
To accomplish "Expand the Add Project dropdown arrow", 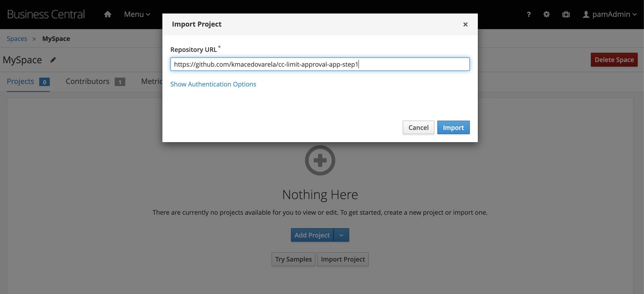I will pyautogui.click(x=341, y=235).
